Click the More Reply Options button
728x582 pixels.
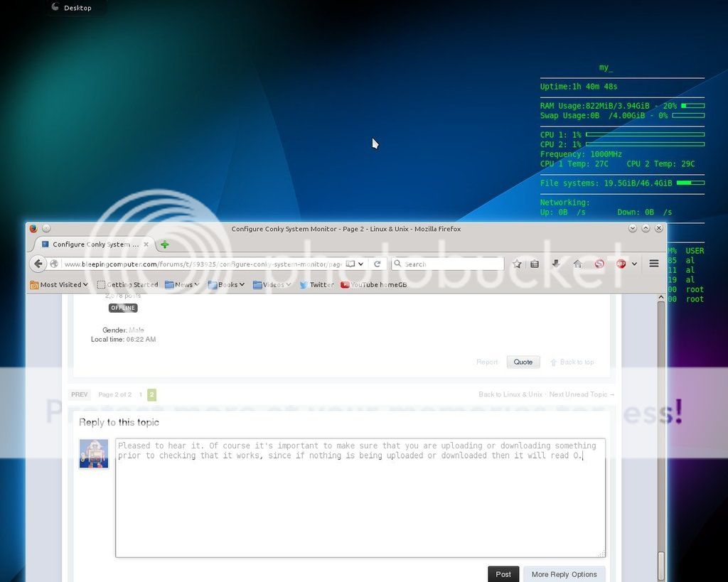pos(564,574)
